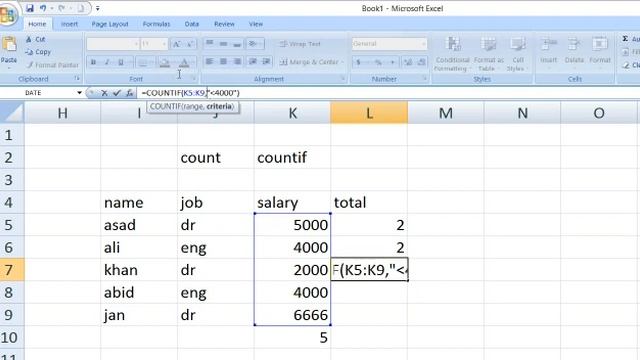
Task: Toggle Bold formatting
Action: click(93, 62)
